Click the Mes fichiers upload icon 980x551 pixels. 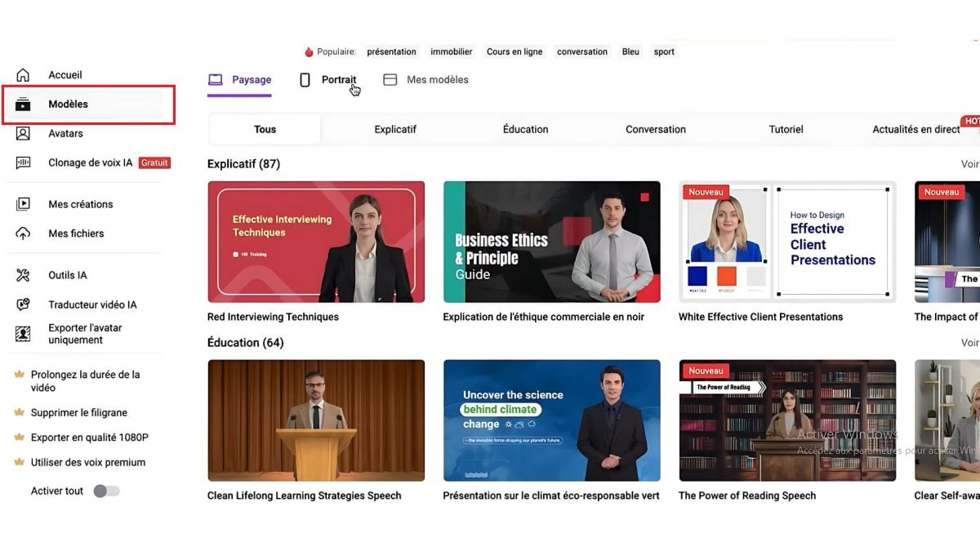pos(23,233)
